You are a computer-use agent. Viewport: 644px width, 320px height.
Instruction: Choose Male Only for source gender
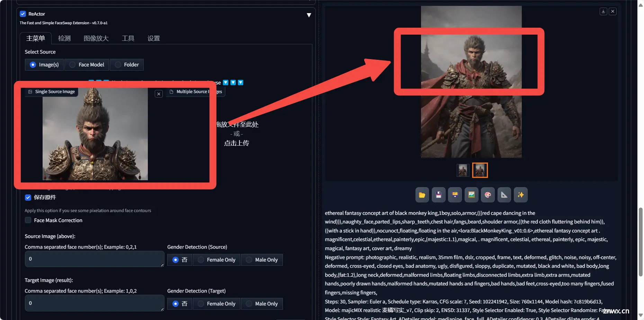262,260
